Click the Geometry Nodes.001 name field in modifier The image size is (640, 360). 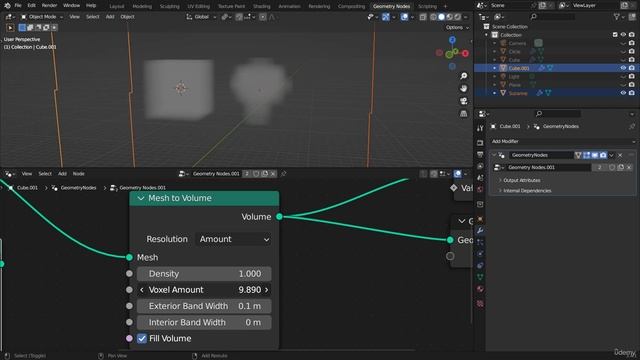(x=549, y=167)
